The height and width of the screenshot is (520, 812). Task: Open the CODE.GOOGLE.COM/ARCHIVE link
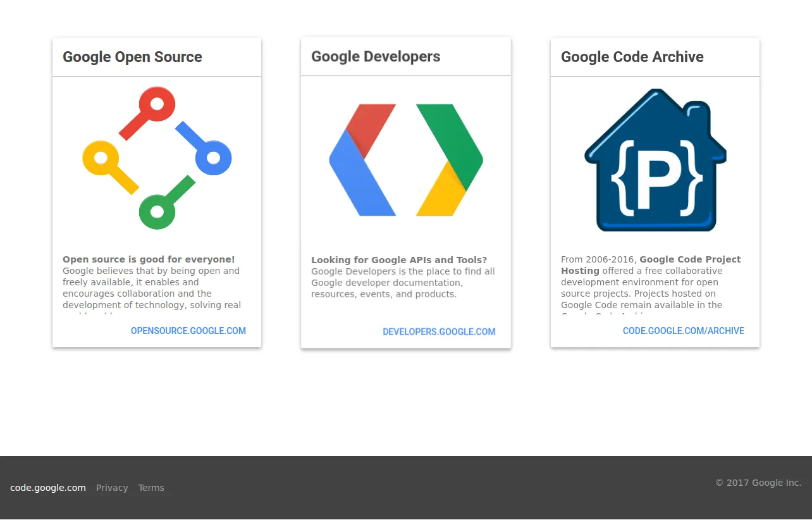[684, 331]
